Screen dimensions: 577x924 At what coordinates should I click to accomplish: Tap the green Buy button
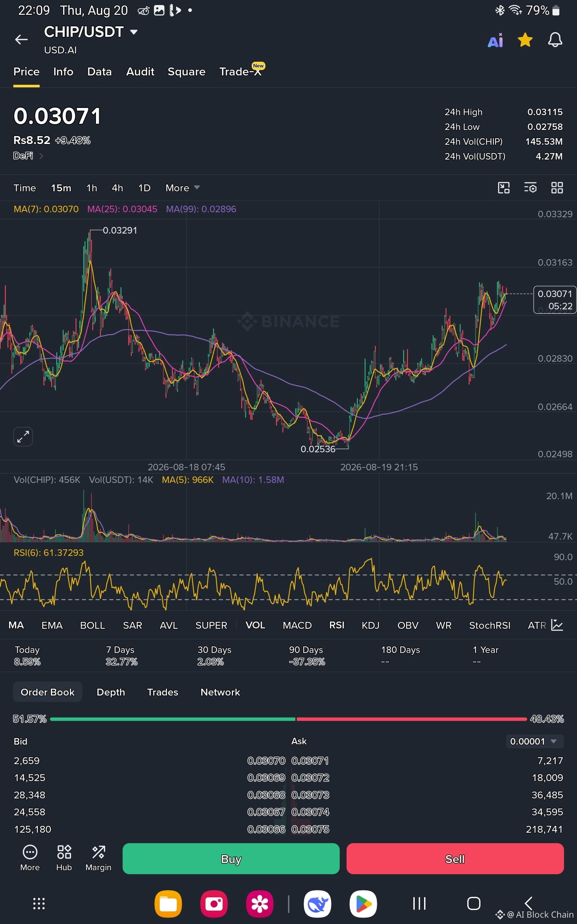point(231,859)
